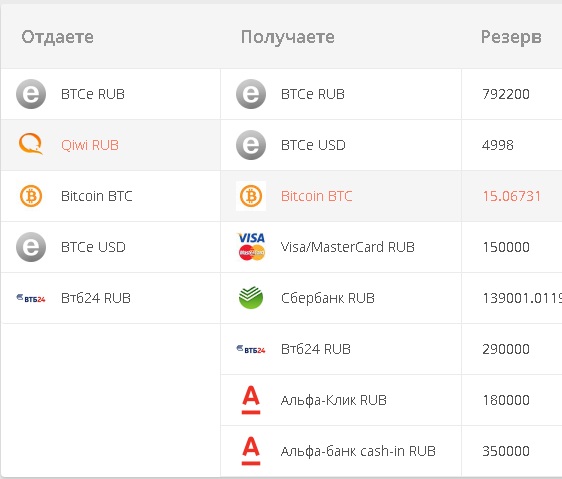
Task: Choose Втб24 RUB in the Получаете list
Action: 341,349
